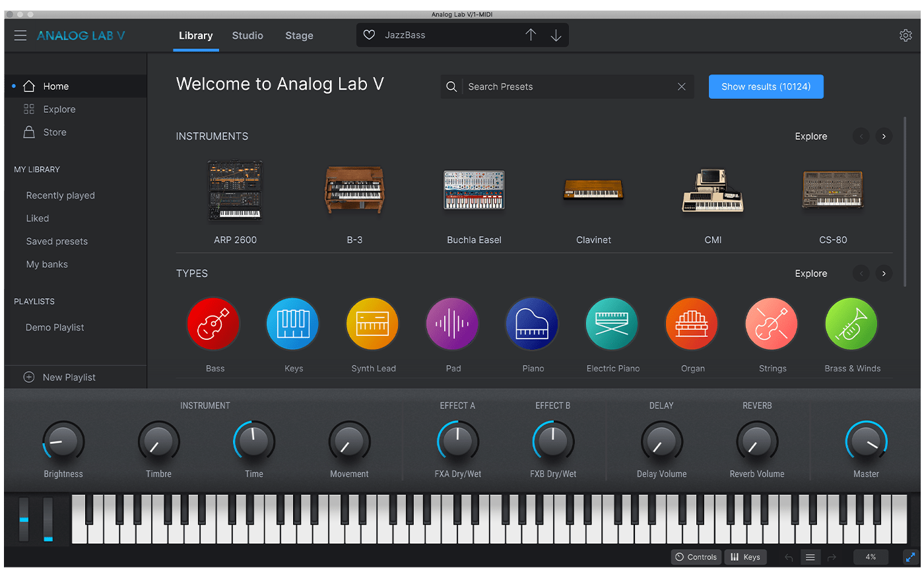Switch to the Library tab

196,36
